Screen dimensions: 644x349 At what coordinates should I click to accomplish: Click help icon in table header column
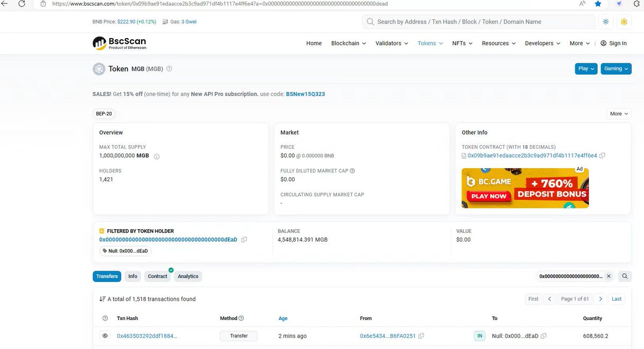tap(105, 318)
